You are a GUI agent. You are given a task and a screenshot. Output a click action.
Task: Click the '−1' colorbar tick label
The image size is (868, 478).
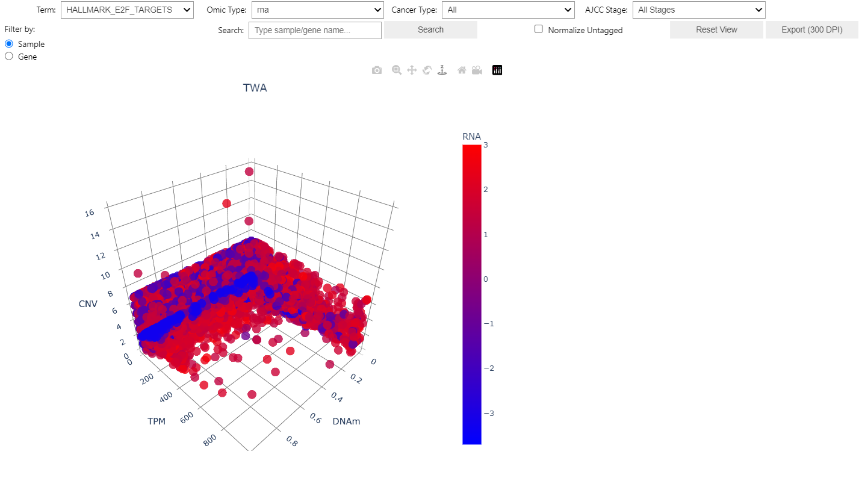pyautogui.click(x=490, y=324)
